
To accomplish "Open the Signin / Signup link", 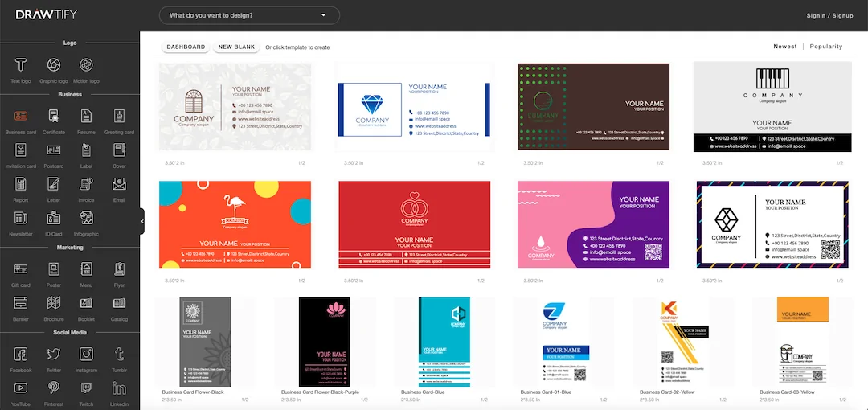I will tap(829, 15).
